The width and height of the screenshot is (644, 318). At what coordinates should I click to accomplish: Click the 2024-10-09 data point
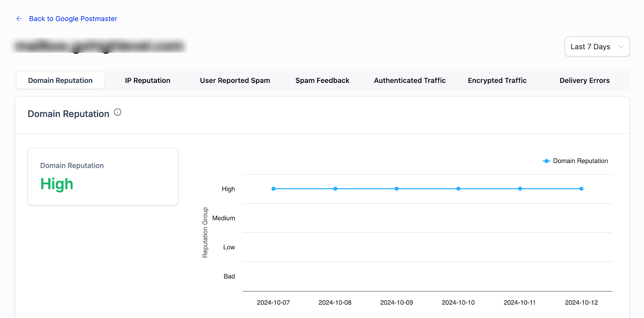[396, 189]
